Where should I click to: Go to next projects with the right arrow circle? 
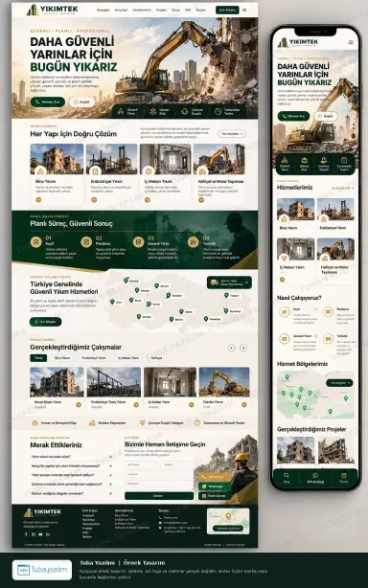(x=243, y=348)
